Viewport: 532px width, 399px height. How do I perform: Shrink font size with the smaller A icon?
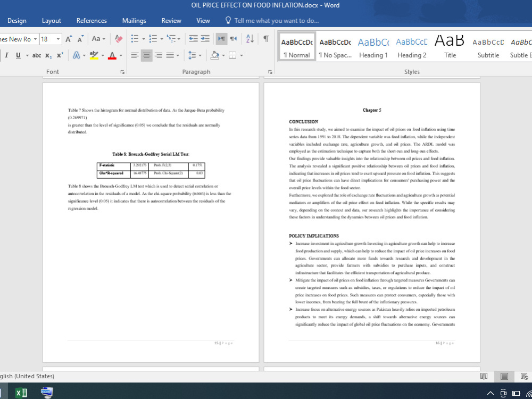click(x=80, y=39)
